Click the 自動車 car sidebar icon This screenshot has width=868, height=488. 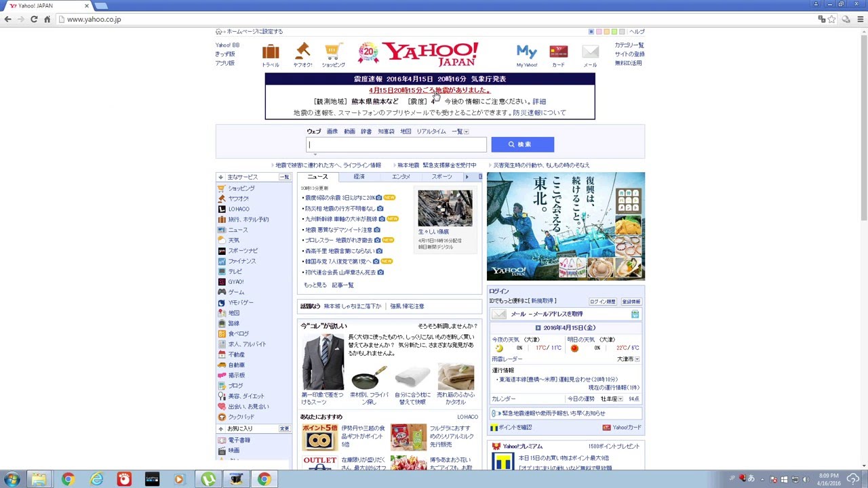[222, 365]
